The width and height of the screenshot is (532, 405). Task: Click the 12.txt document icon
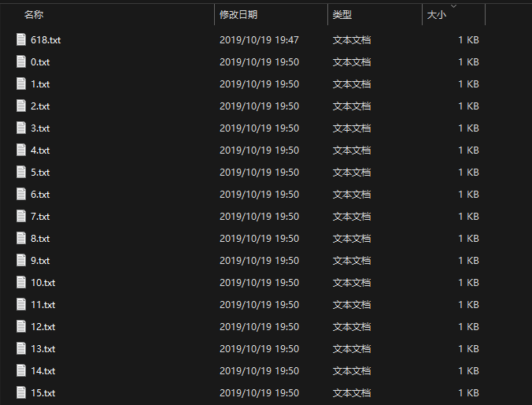click(21, 326)
